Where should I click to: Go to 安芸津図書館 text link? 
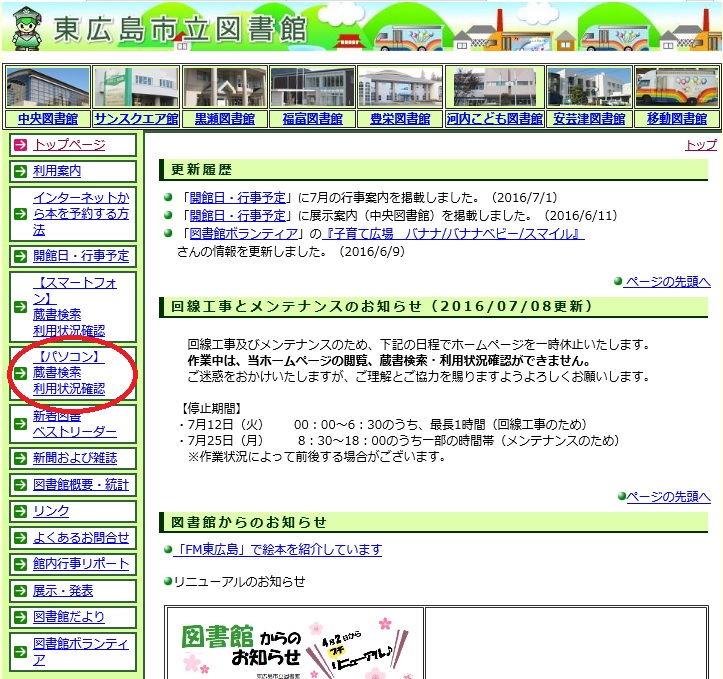pyautogui.click(x=589, y=119)
